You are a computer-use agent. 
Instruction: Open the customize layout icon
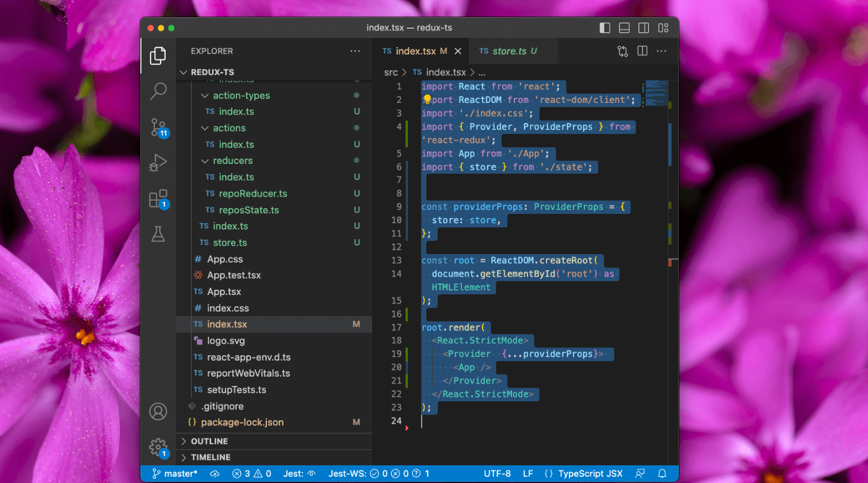point(663,28)
